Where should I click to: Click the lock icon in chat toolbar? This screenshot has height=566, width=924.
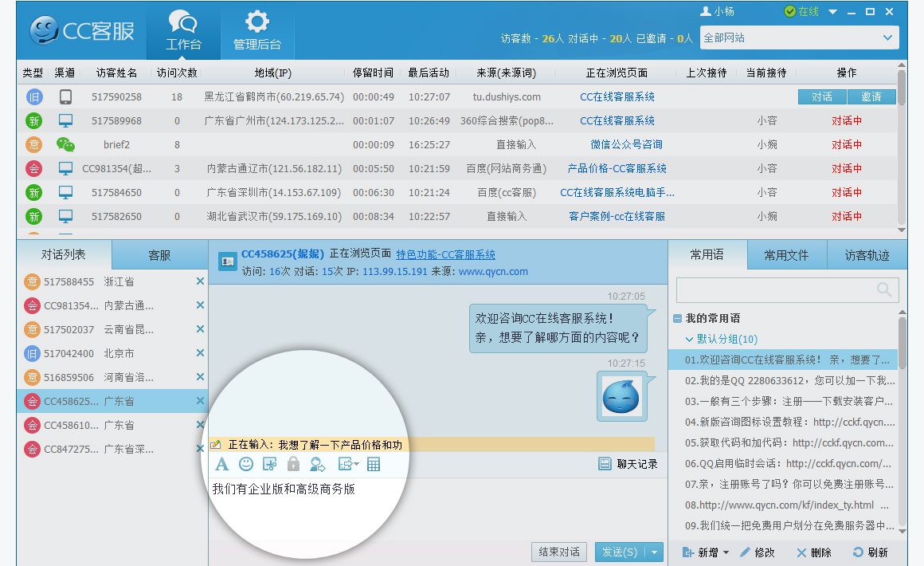pyautogui.click(x=293, y=464)
